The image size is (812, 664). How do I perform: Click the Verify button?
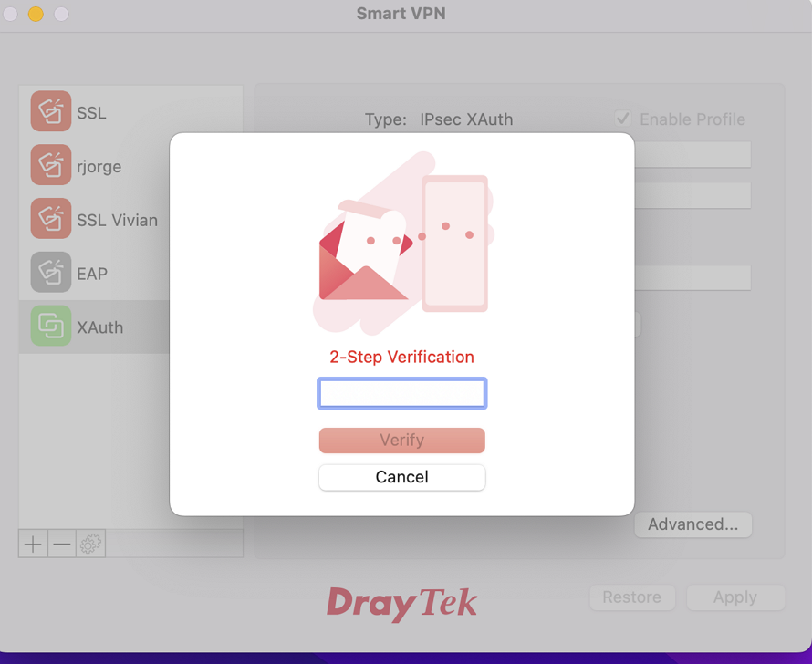(401, 441)
